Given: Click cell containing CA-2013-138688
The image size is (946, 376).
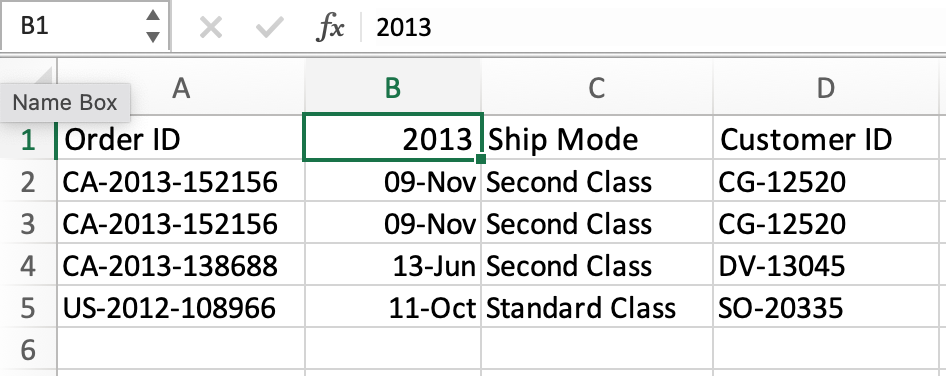Looking at the screenshot, I should point(181,266).
